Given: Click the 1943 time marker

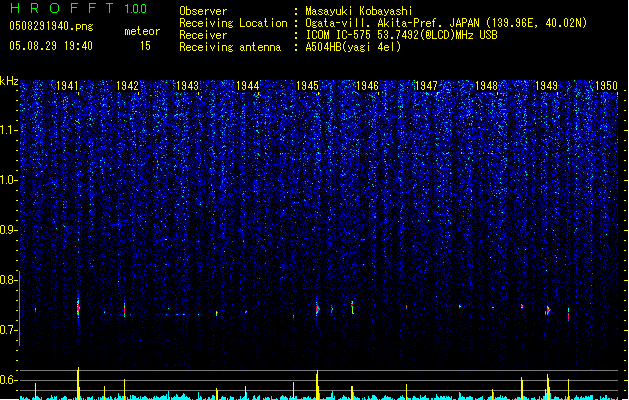Looking at the screenshot, I should [x=187, y=86].
